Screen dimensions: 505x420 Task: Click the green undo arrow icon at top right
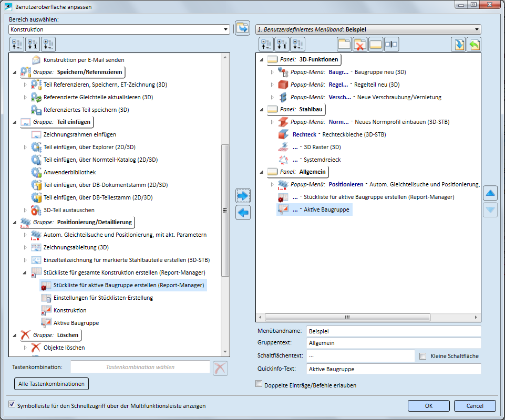[473, 45]
